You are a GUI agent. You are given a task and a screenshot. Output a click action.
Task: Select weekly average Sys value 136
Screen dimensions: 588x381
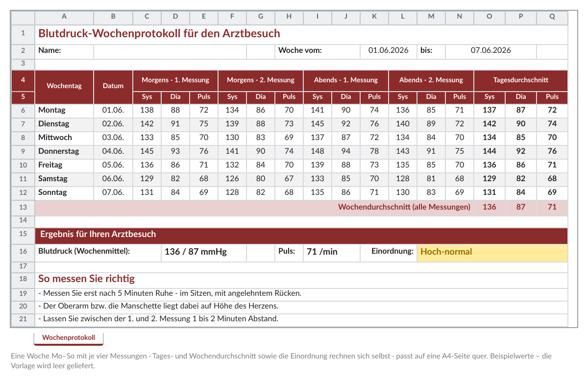[x=490, y=207]
